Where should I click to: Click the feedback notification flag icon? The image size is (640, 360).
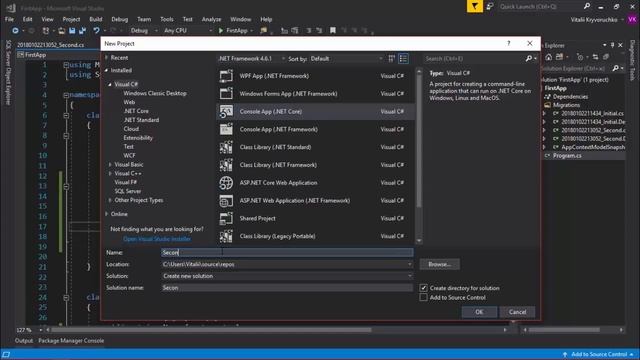(475, 7)
